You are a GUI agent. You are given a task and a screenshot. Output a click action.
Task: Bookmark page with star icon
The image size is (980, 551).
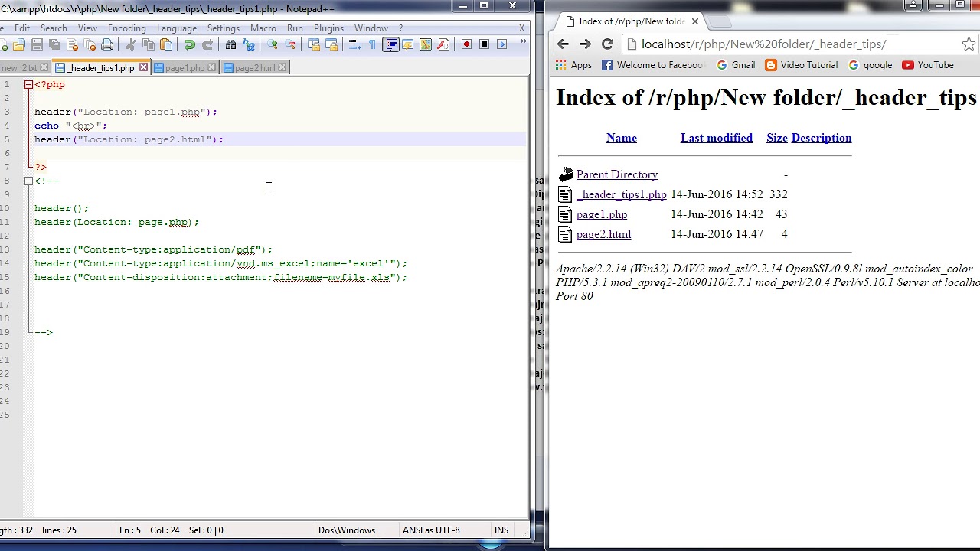pos(969,44)
